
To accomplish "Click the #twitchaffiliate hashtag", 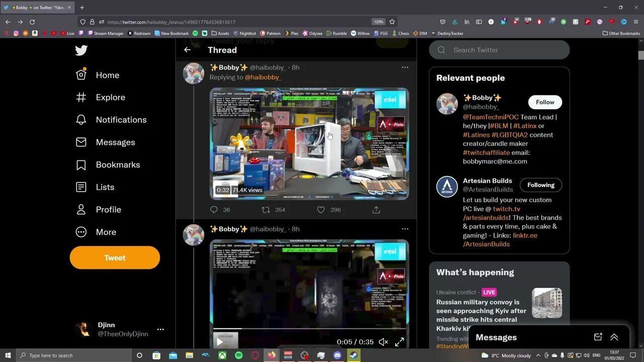I will click(x=486, y=152).
